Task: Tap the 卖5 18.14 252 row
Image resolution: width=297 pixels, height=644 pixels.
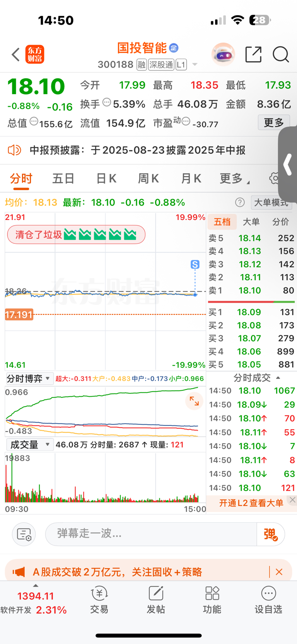Action: 251,238
